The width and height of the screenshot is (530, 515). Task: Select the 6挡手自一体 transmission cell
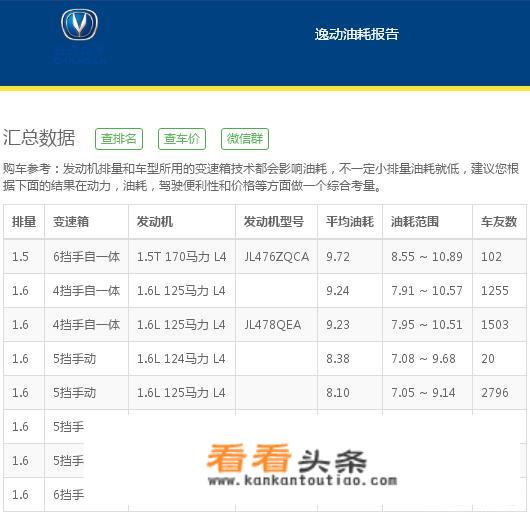click(87, 257)
